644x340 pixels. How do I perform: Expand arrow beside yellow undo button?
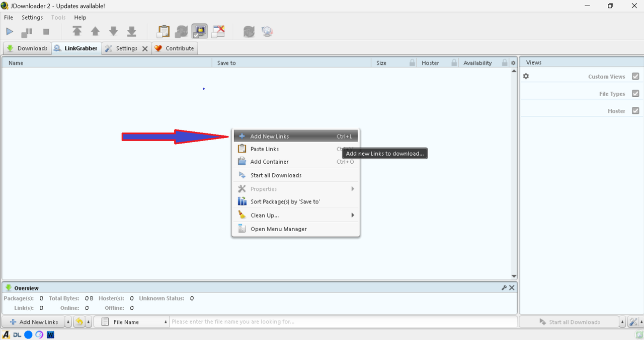point(89,322)
